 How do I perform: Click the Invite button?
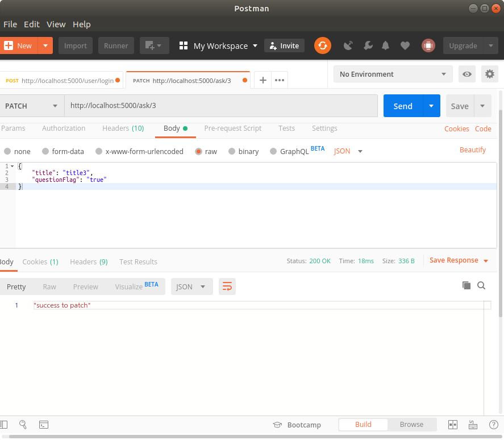(285, 45)
